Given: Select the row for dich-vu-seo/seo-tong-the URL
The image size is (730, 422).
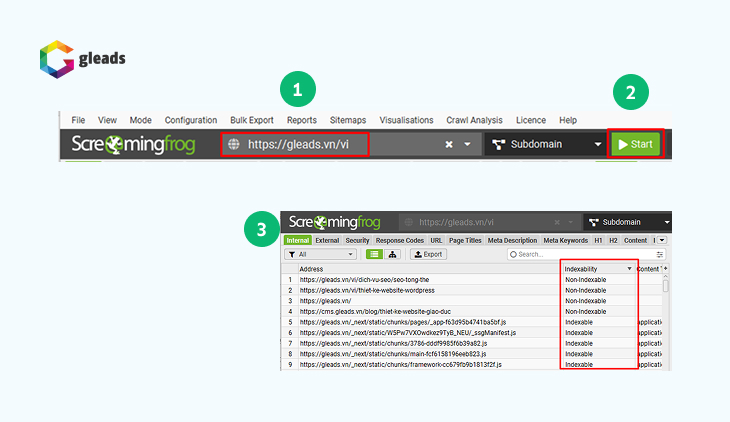Looking at the screenshot, I should (365, 280).
